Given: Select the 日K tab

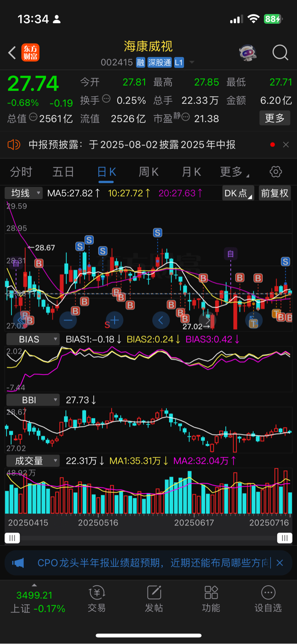Looking at the screenshot, I should tap(106, 172).
